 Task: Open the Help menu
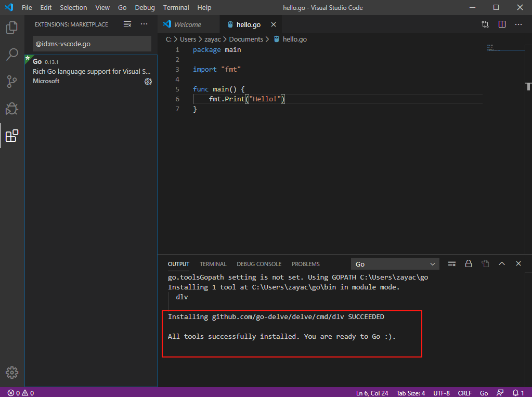(x=204, y=7)
